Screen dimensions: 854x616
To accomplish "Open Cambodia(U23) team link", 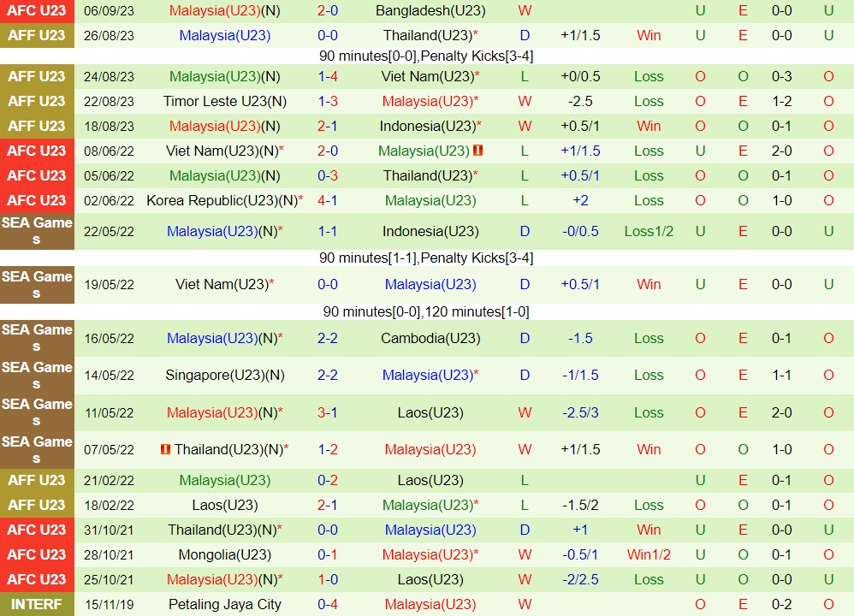I will [x=430, y=338].
